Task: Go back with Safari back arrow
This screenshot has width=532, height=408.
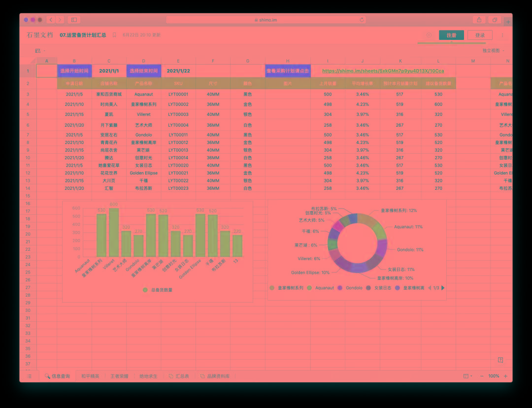Action: pyautogui.click(x=51, y=20)
